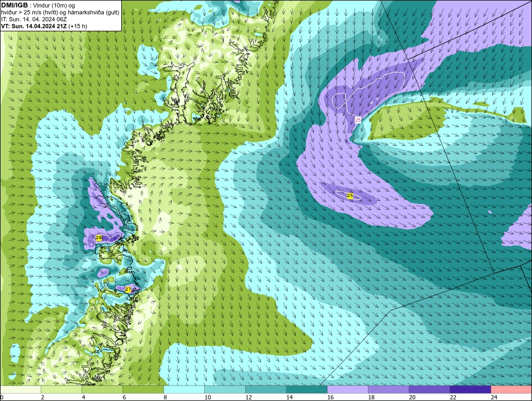
Task: Click the DMI/IGB title text
Action: click(14, 5)
